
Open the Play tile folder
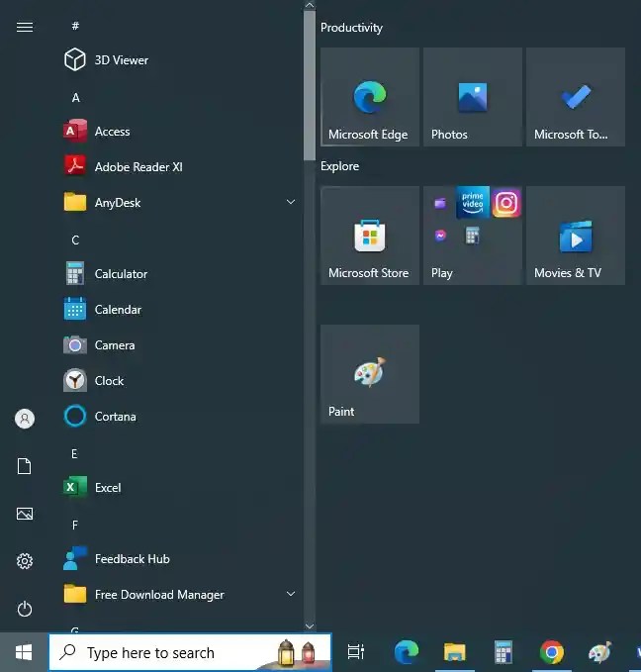pyautogui.click(x=473, y=236)
